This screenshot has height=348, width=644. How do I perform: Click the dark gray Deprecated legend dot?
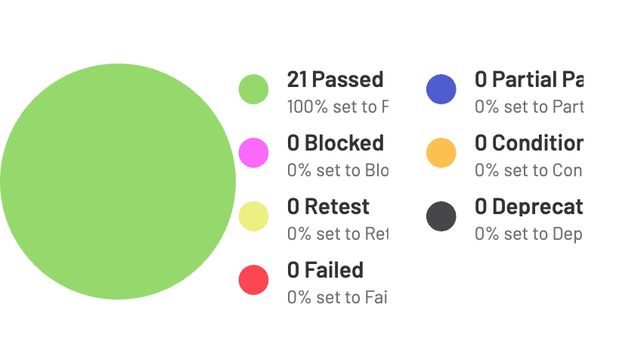pyautogui.click(x=441, y=216)
